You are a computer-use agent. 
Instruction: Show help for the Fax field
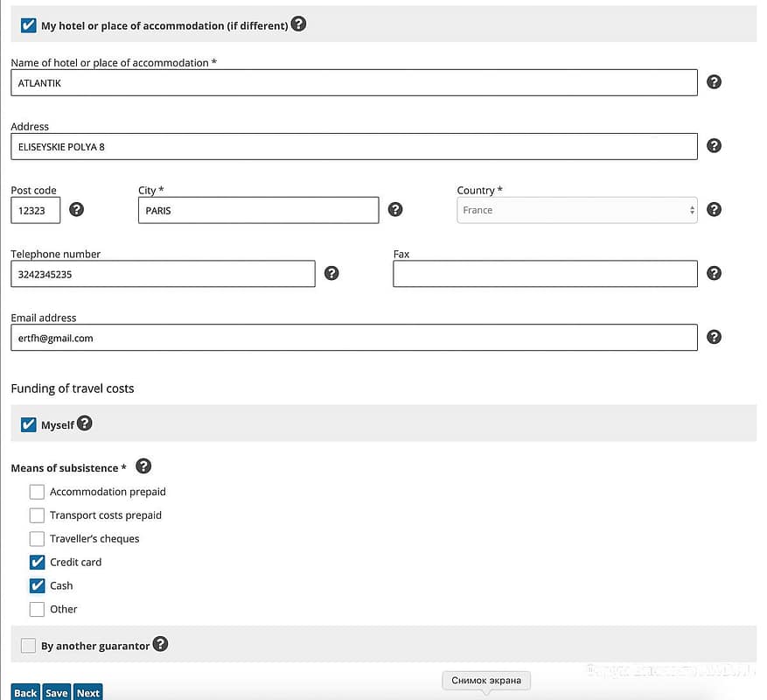coord(714,274)
